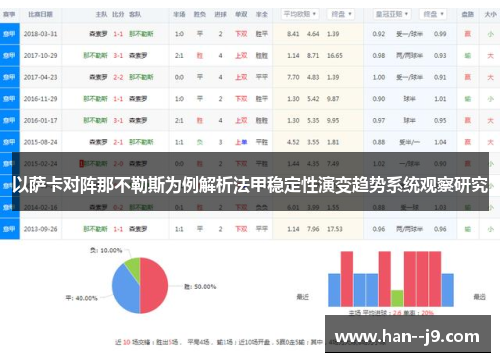Select the date 2015-08-24 row cell
The height and width of the screenshot is (362, 500).
40,142
